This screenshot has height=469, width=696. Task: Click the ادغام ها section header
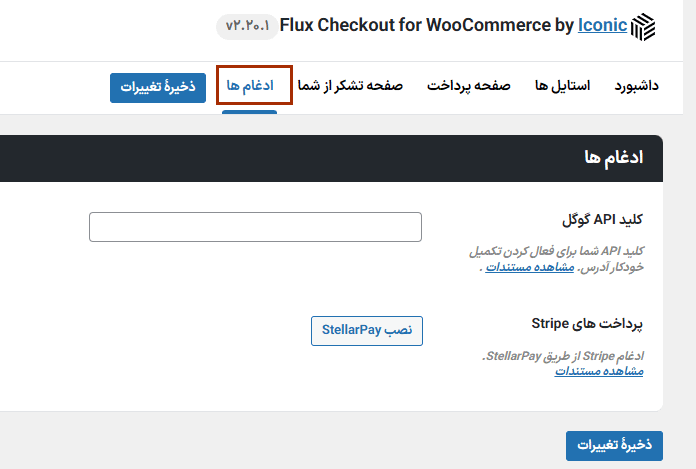(612, 158)
